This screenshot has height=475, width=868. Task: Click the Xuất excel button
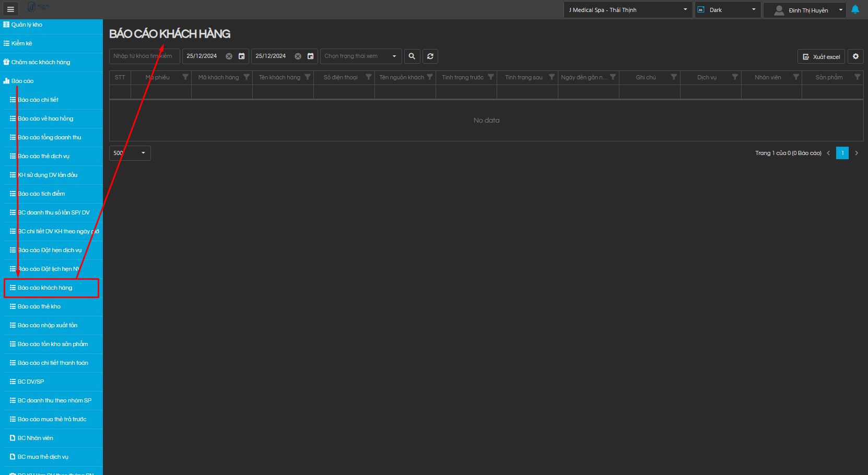tap(821, 56)
